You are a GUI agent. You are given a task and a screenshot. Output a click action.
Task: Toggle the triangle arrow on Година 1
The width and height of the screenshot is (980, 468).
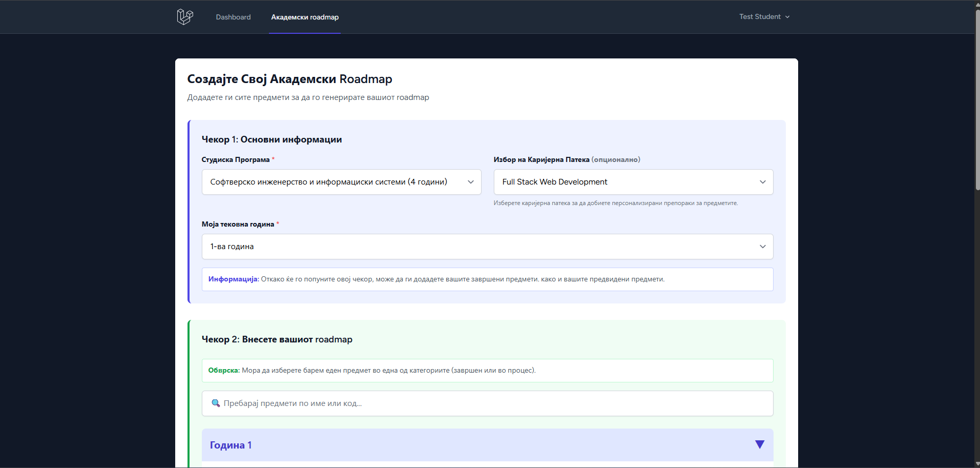click(760, 444)
